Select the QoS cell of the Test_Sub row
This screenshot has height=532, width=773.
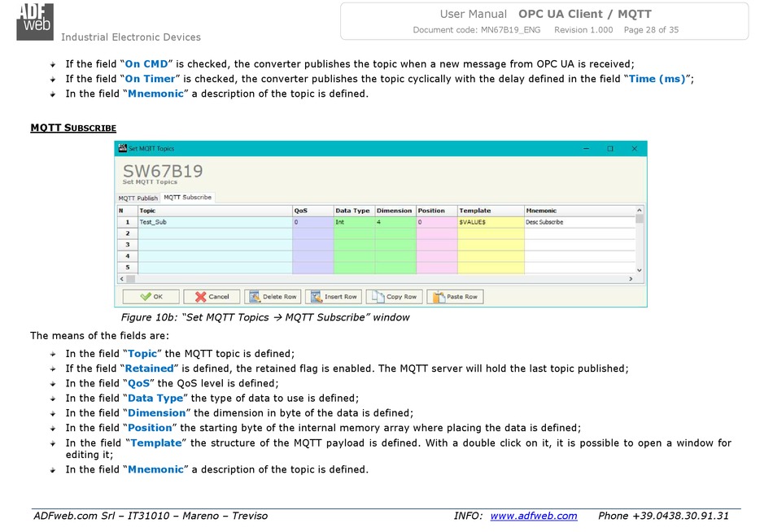click(x=313, y=222)
